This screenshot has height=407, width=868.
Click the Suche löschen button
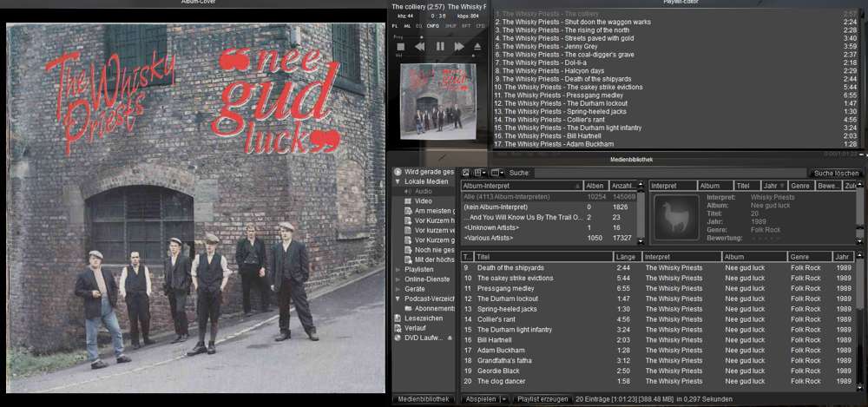tap(835, 173)
